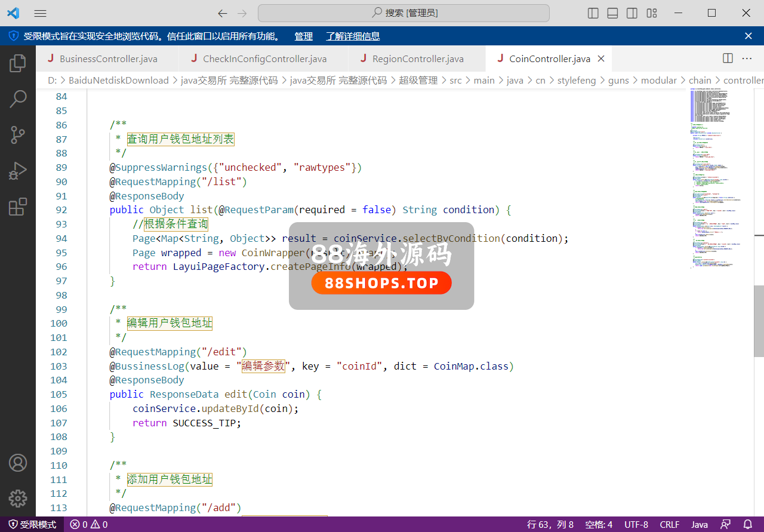Open the Extensions view

click(x=18, y=207)
